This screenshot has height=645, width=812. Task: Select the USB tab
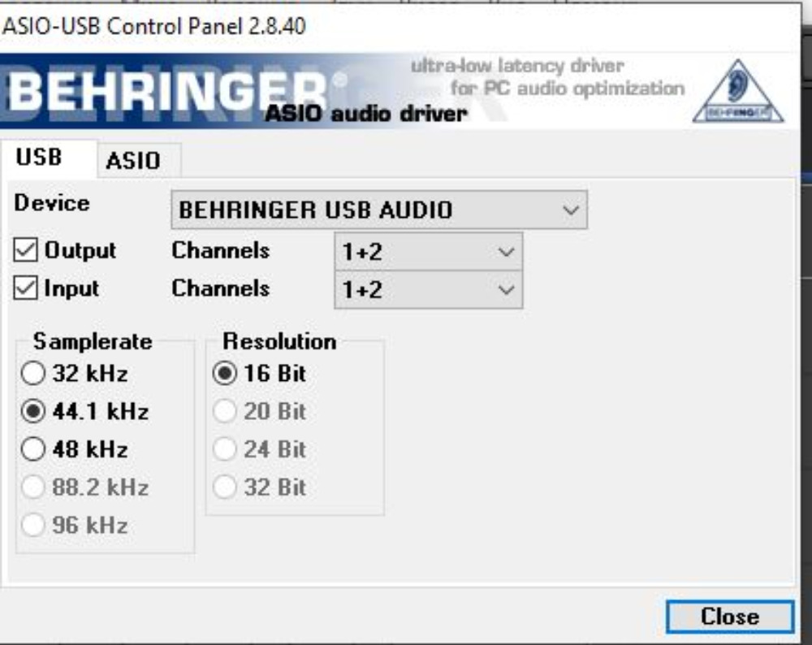point(48,158)
